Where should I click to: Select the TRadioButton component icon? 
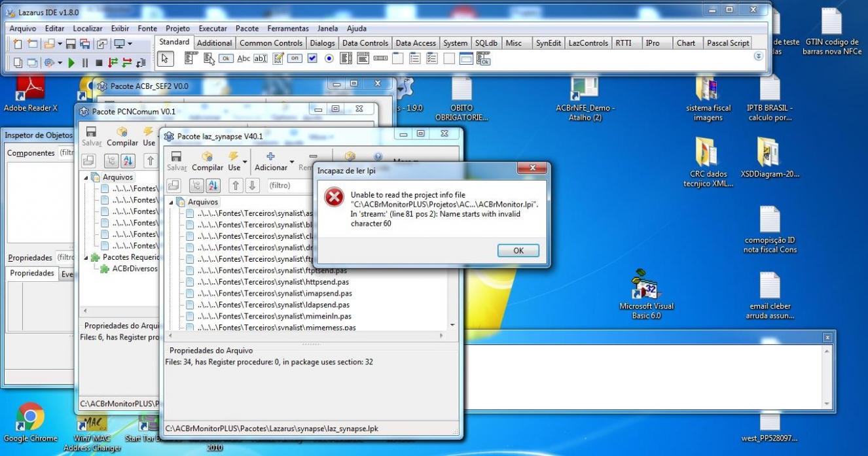click(x=329, y=59)
